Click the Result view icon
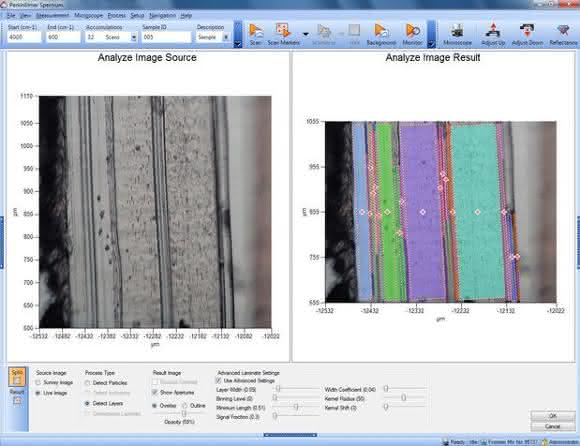This screenshot has width=580, height=446. click(17, 397)
